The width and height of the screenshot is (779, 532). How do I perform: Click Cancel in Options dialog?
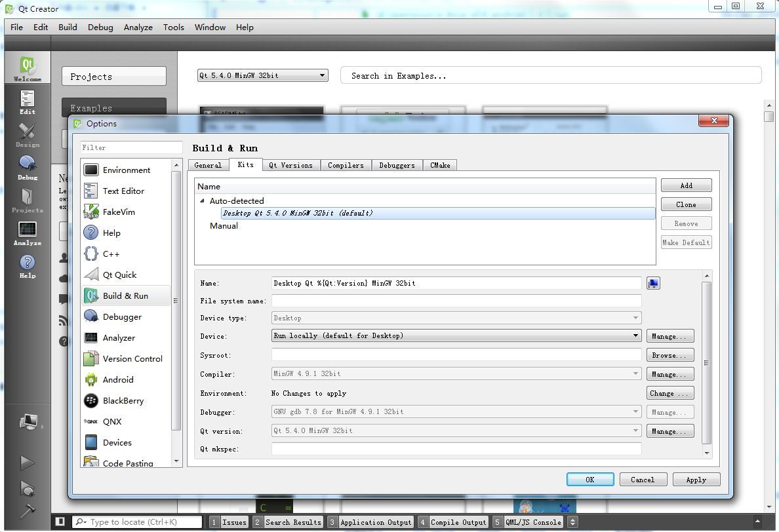tap(643, 480)
